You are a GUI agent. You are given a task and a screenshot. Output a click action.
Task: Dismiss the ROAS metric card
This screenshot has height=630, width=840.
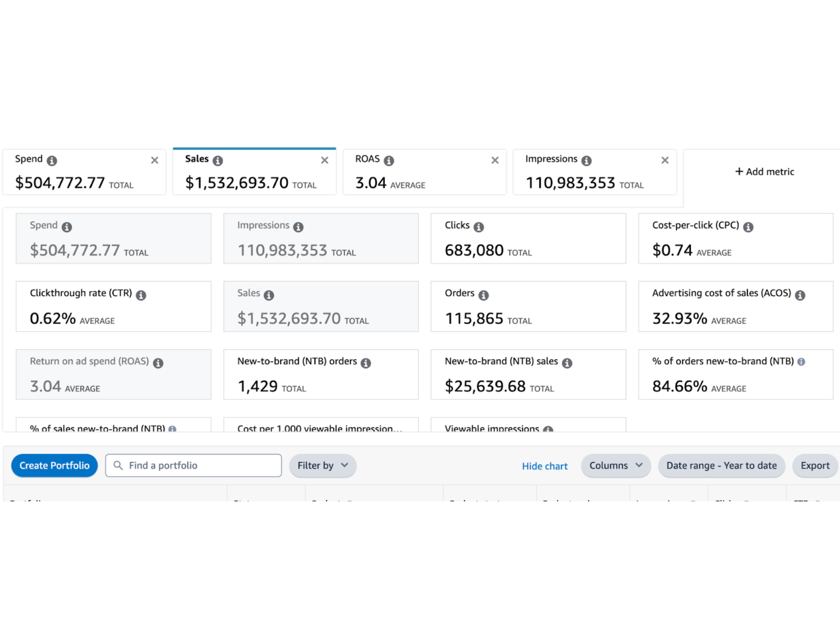click(x=495, y=160)
